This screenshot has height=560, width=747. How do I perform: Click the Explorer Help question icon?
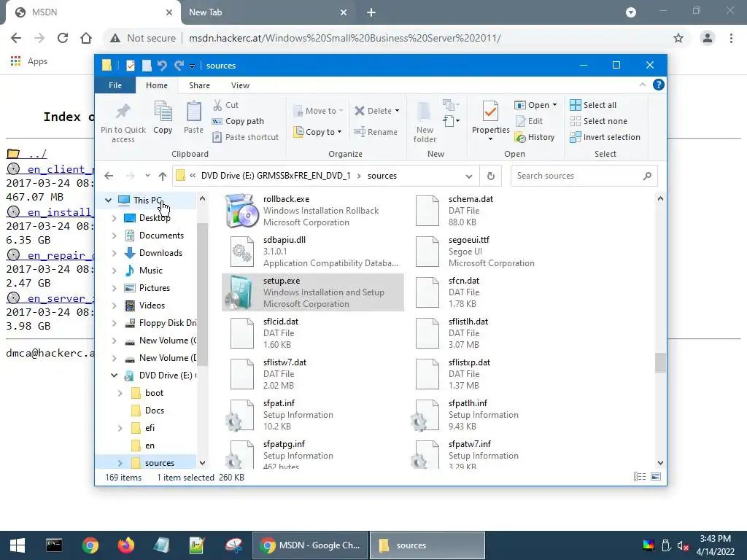click(659, 85)
